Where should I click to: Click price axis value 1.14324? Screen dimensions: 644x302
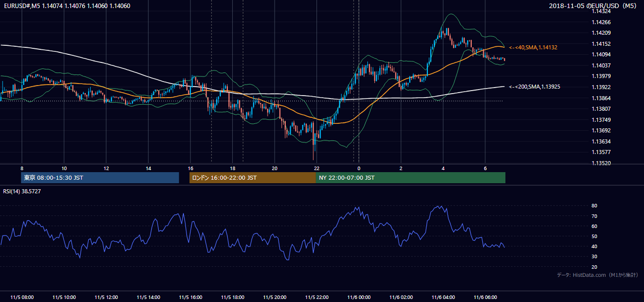coord(601,11)
